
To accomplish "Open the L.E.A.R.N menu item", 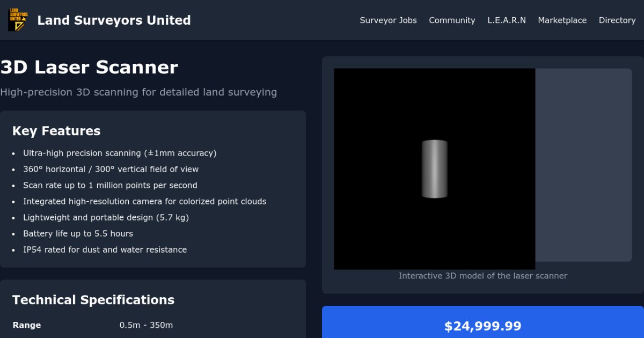I will (507, 20).
